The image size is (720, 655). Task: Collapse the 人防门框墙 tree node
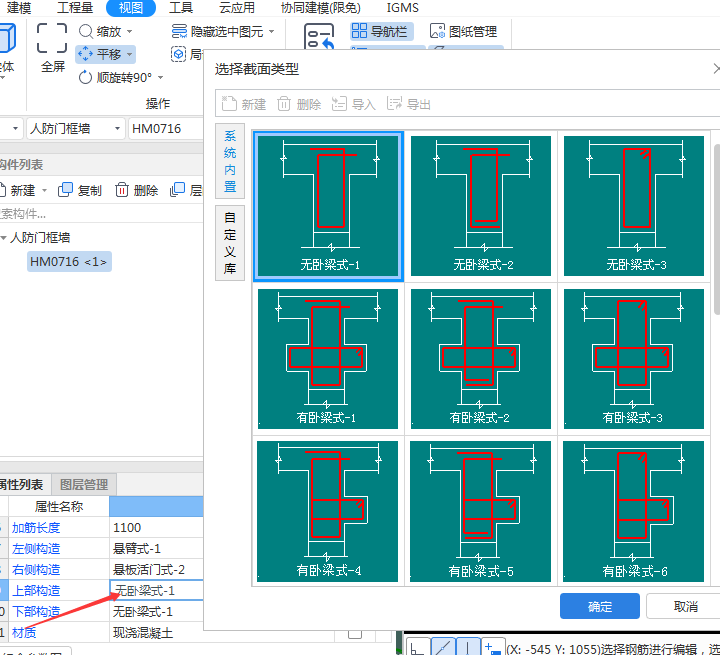point(4,238)
